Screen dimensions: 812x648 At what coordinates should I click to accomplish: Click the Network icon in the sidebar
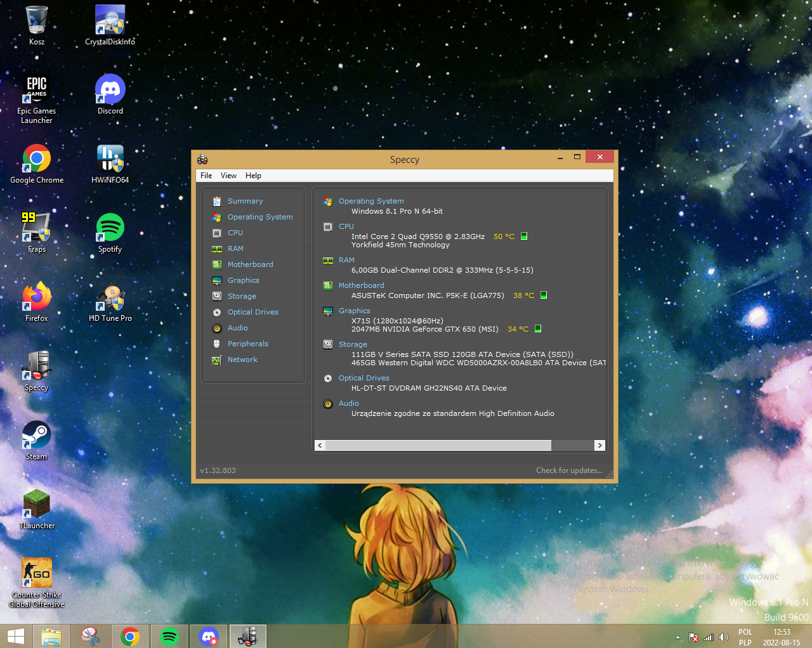tap(217, 360)
